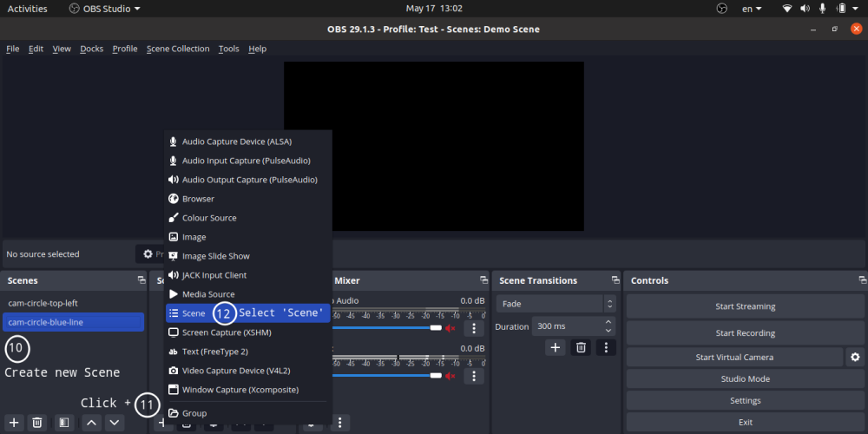Open transition properties three-dot menu

[606, 348]
